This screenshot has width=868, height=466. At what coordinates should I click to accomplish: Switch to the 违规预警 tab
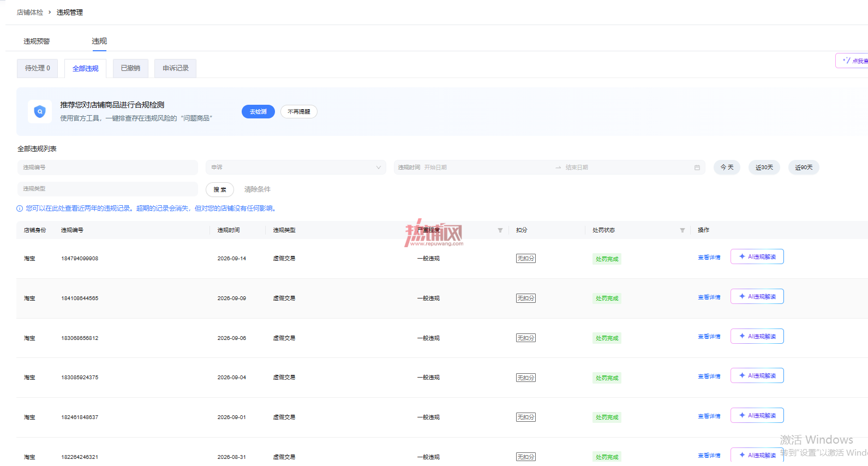coord(37,41)
